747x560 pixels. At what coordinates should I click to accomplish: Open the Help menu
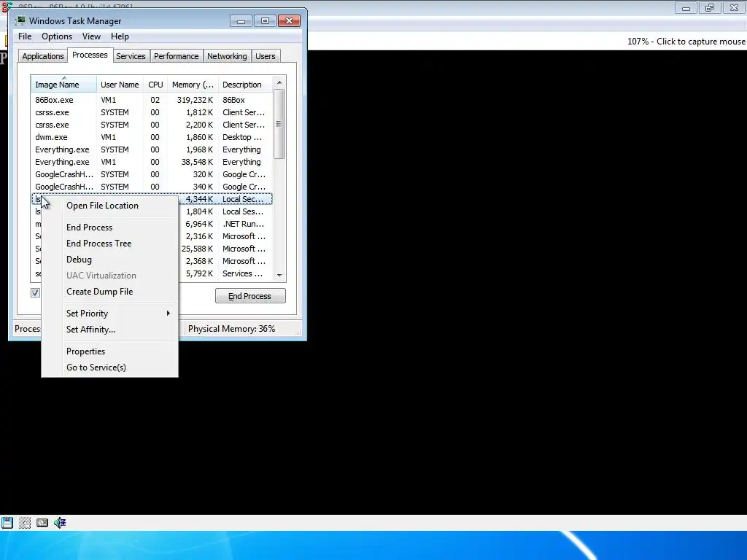(x=120, y=36)
